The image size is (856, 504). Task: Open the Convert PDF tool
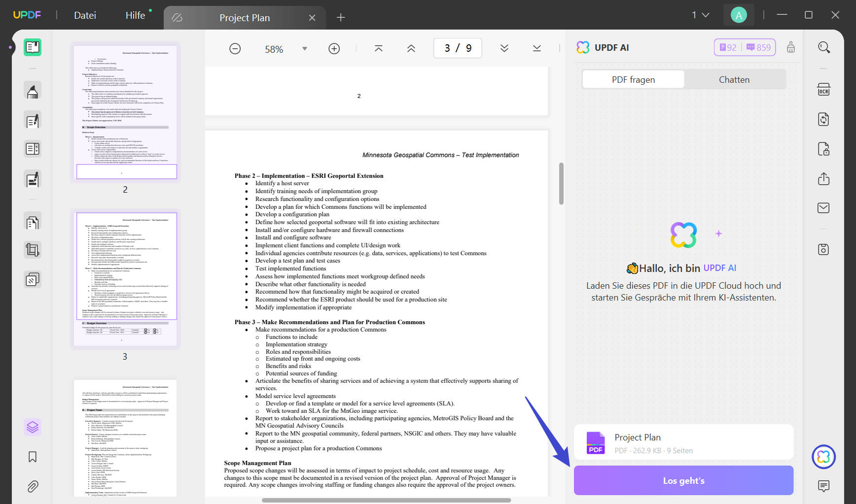pos(824,119)
